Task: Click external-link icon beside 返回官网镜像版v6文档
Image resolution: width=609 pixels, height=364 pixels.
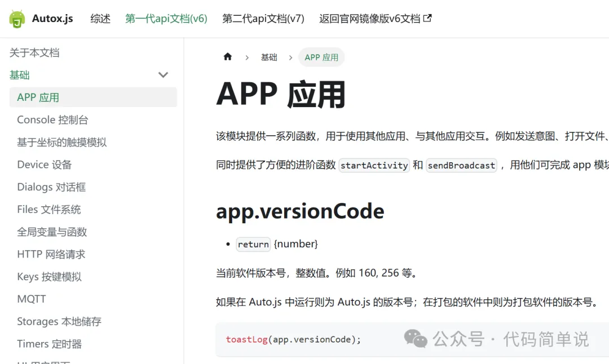Action: (427, 18)
